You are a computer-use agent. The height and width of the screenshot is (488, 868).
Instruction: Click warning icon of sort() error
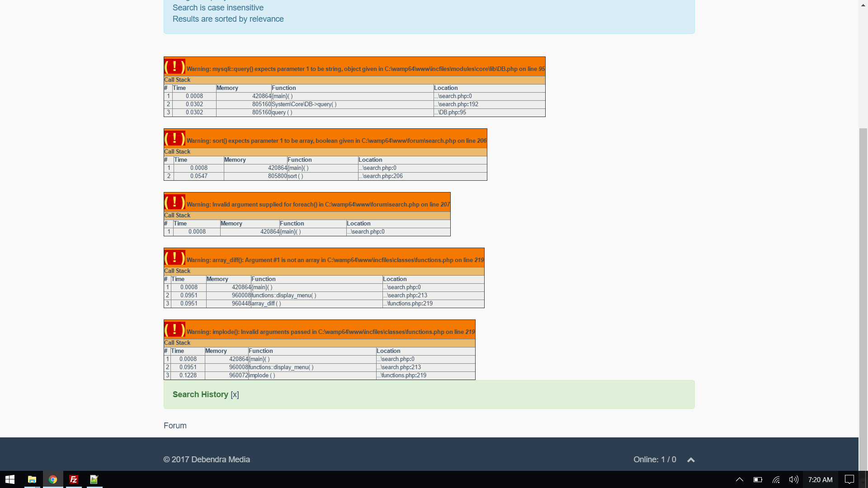pyautogui.click(x=175, y=139)
